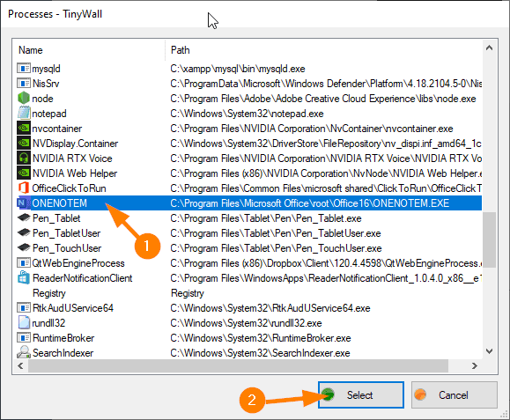This screenshot has width=510, height=420.
Task: Click the ONENOTEM.EXE path cell
Action: [310, 203]
